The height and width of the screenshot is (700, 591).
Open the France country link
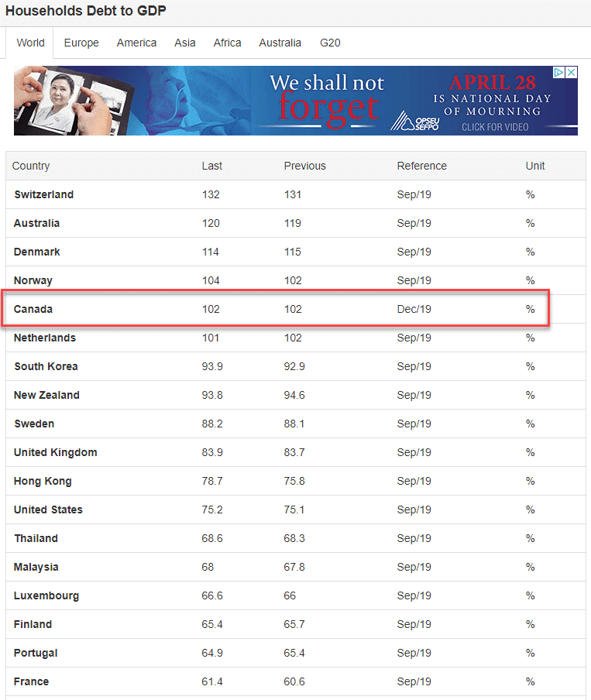point(31,681)
